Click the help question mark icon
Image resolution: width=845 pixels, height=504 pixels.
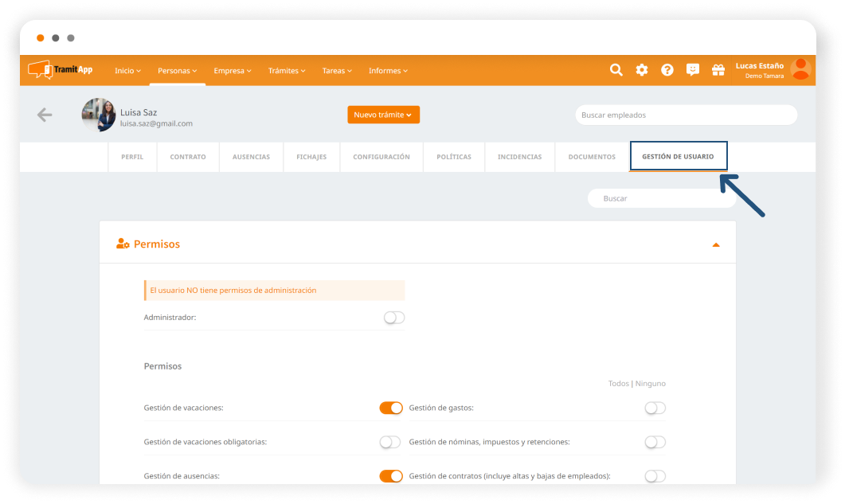[x=667, y=70]
